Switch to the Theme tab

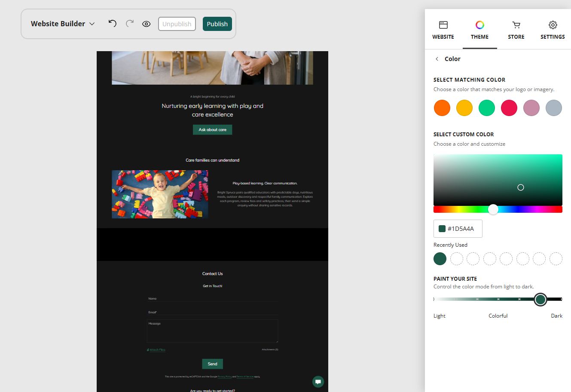coord(479,30)
